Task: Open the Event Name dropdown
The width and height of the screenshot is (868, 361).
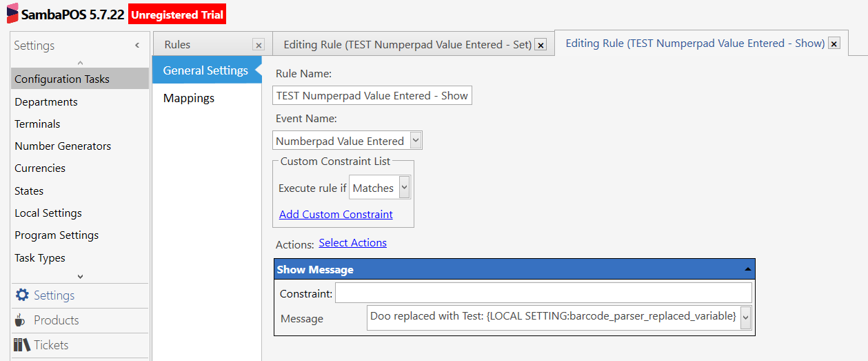Action: pos(416,141)
